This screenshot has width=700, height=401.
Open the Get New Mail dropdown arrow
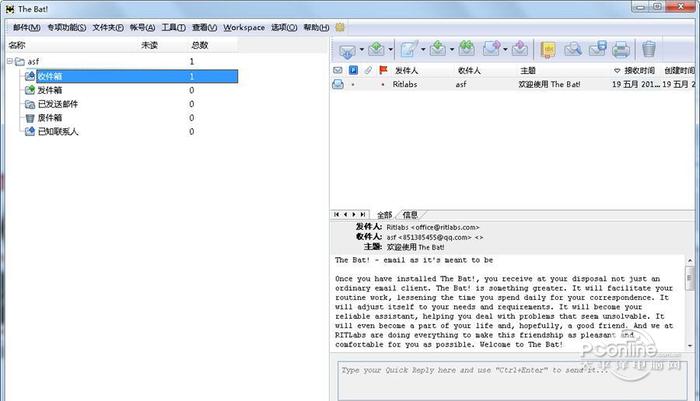[362, 50]
